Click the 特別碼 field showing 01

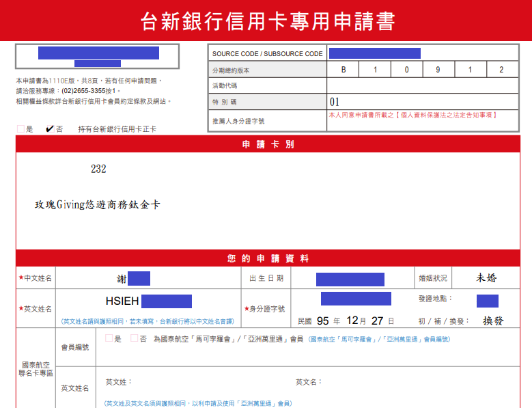pos(423,102)
